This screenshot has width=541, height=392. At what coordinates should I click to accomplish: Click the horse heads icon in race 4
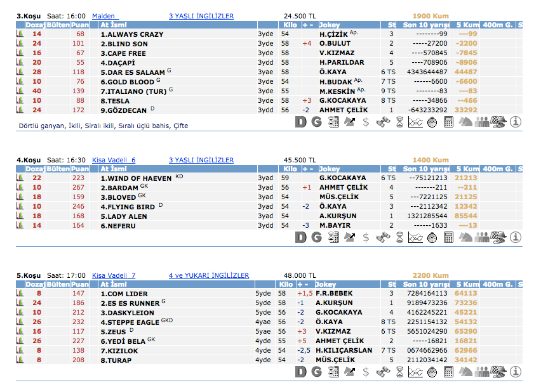[x=465, y=237]
